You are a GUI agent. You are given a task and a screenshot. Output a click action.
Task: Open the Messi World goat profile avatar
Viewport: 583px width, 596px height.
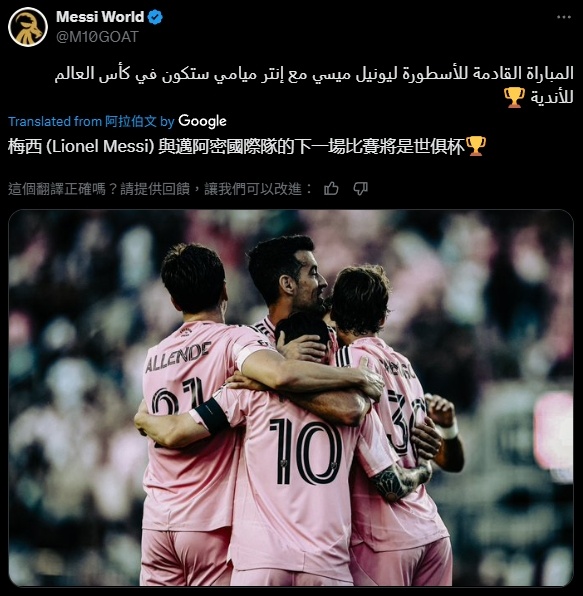28,27
